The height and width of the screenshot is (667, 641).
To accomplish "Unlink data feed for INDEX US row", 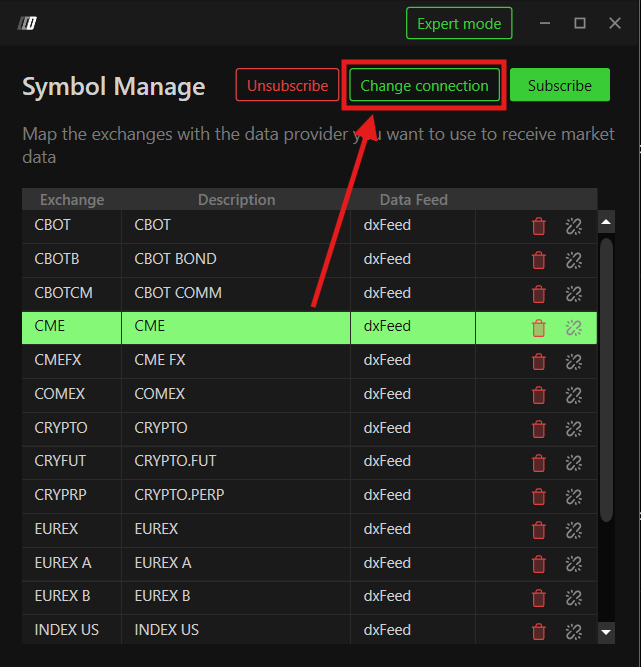I will click(573, 632).
